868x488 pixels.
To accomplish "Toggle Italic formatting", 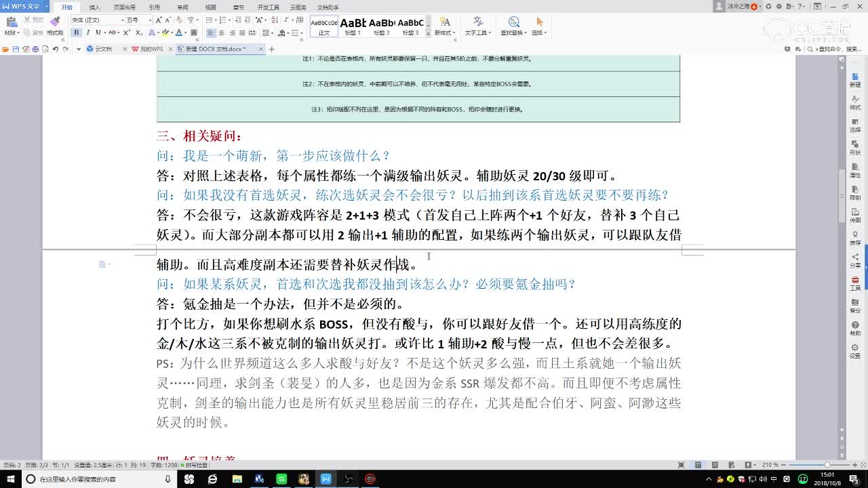I will [x=88, y=33].
